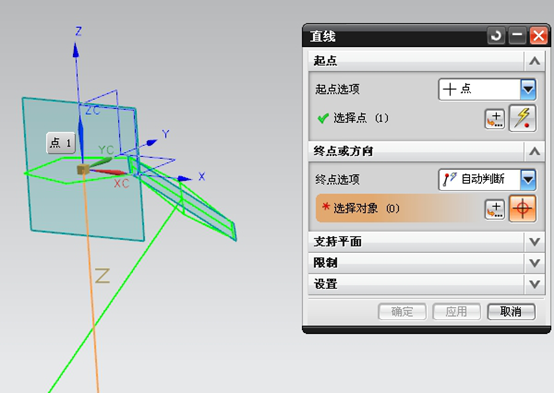Collapse the 终点或方向 section
The image size is (554, 393).
426,151
